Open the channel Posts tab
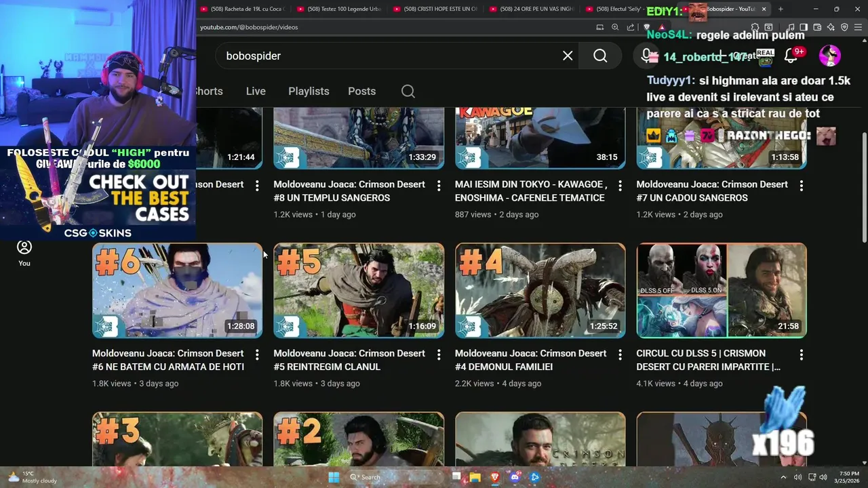This screenshot has width=868, height=488. (361, 91)
